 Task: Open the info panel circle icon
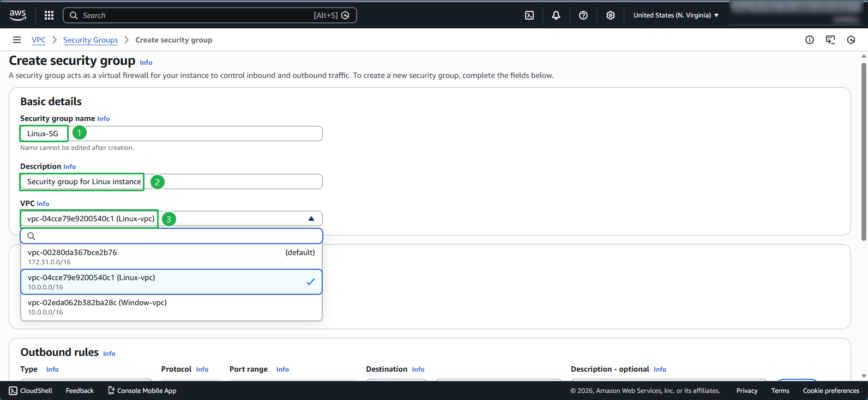pyautogui.click(x=810, y=40)
